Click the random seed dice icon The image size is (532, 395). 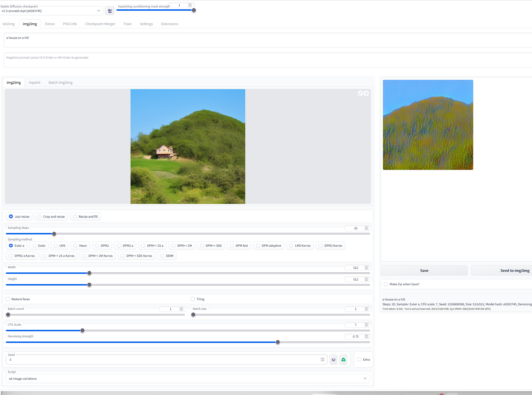[333, 359]
